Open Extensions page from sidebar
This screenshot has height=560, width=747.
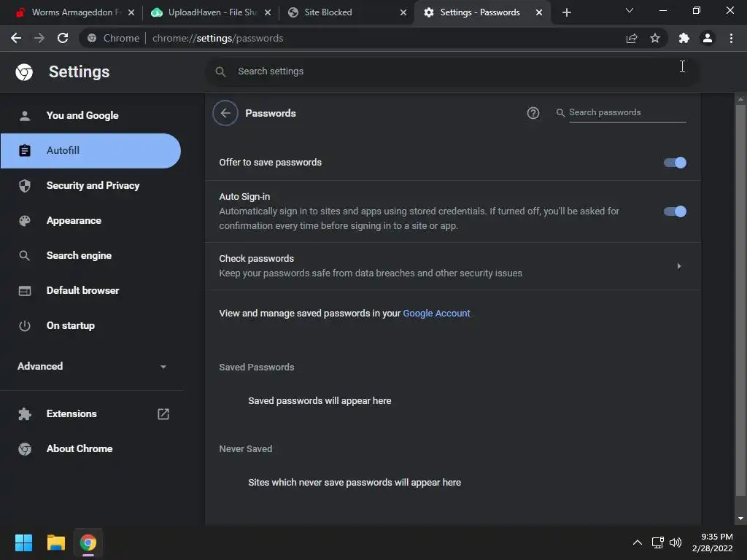click(x=90, y=414)
